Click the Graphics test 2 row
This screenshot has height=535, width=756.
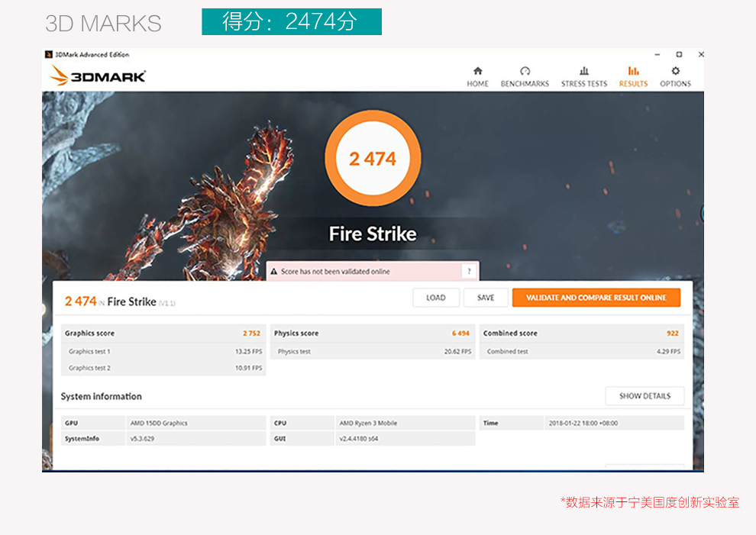pyautogui.click(x=163, y=368)
